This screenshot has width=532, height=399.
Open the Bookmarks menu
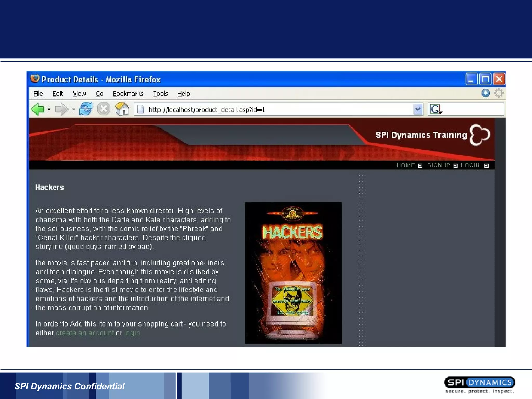(128, 94)
